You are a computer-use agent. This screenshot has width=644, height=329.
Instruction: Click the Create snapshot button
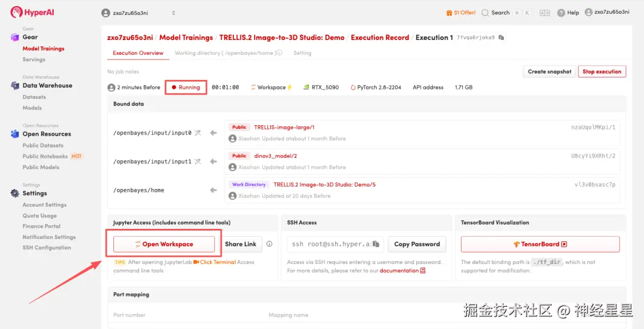[550, 72]
